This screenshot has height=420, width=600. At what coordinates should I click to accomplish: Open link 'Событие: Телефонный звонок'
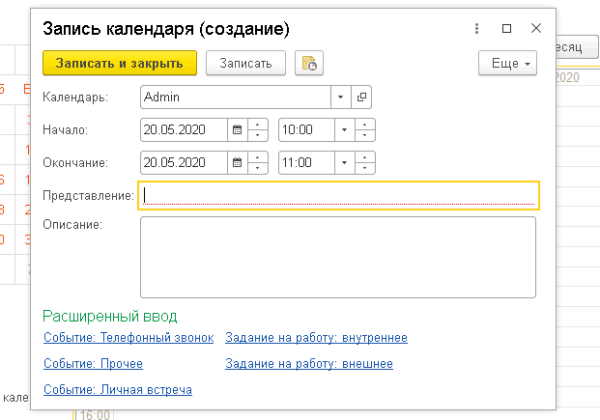pyautogui.click(x=129, y=338)
